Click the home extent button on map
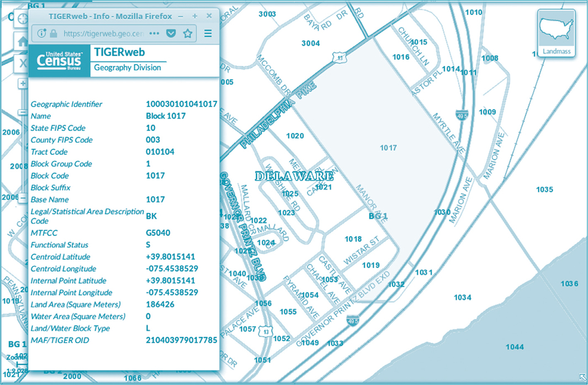 [x=23, y=42]
